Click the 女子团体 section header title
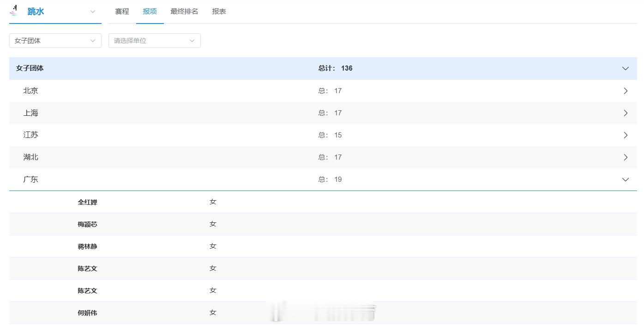The width and height of the screenshot is (644, 328). click(x=30, y=68)
